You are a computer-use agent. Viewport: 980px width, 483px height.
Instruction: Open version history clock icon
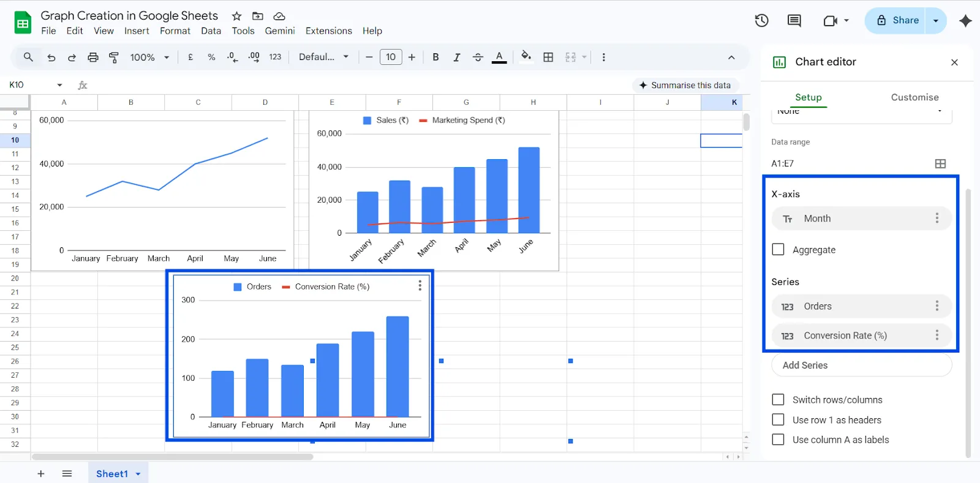(x=761, y=20)
